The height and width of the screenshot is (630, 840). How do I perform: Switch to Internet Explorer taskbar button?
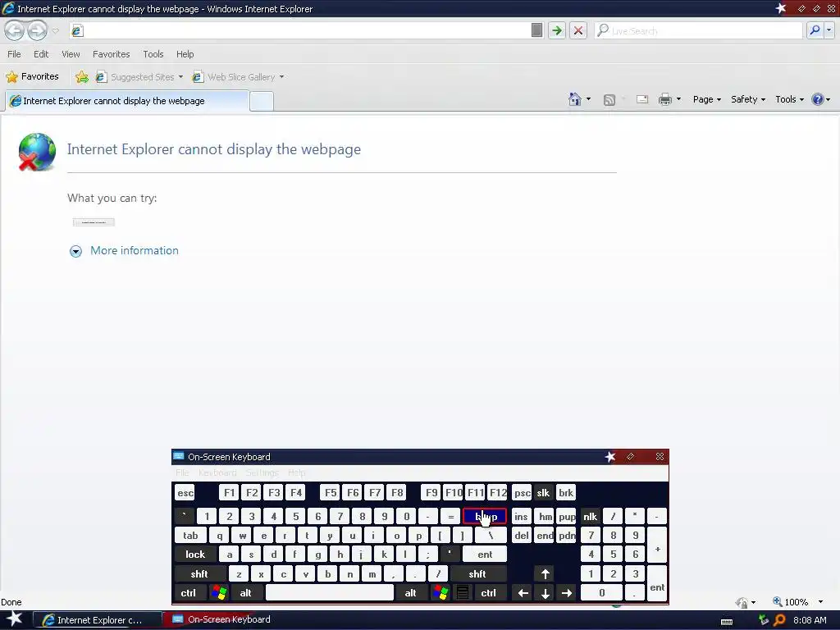[97, 620]
